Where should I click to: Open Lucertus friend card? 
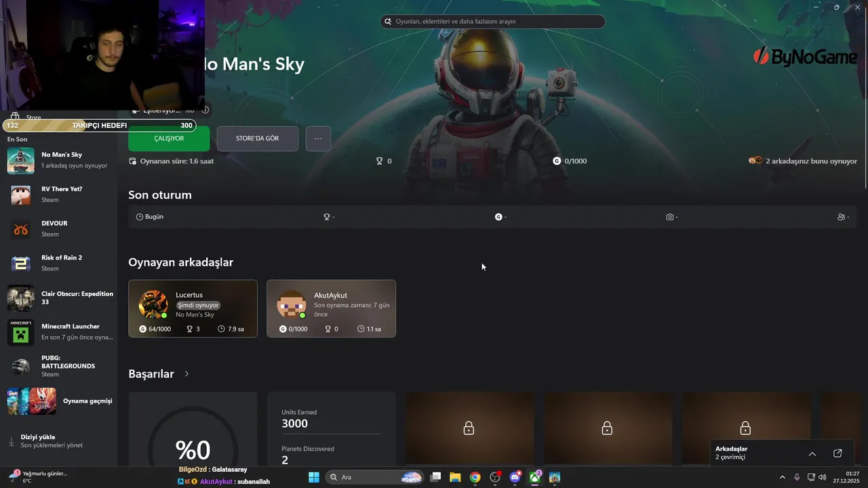point(193,308)
